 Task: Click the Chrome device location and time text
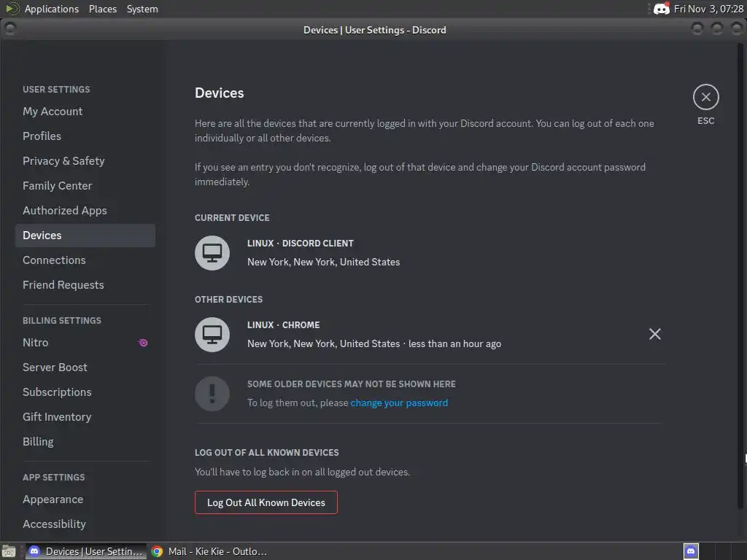(374, 344)
